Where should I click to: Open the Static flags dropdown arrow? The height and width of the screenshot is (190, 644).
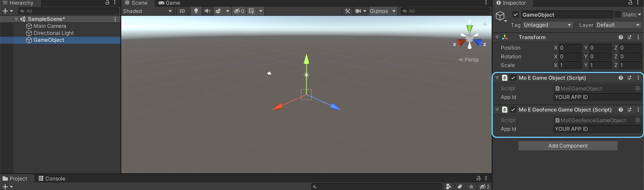coord(639,15)
